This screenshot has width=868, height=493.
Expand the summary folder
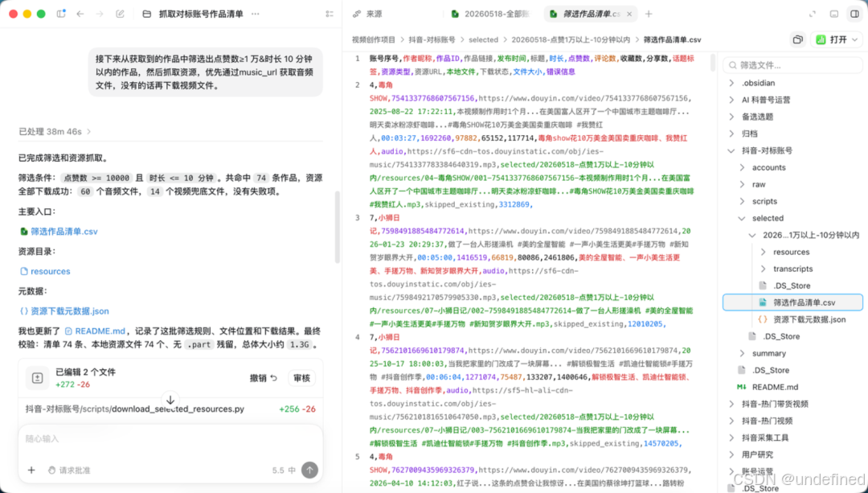pyautogui.click(x=743, y=353)
